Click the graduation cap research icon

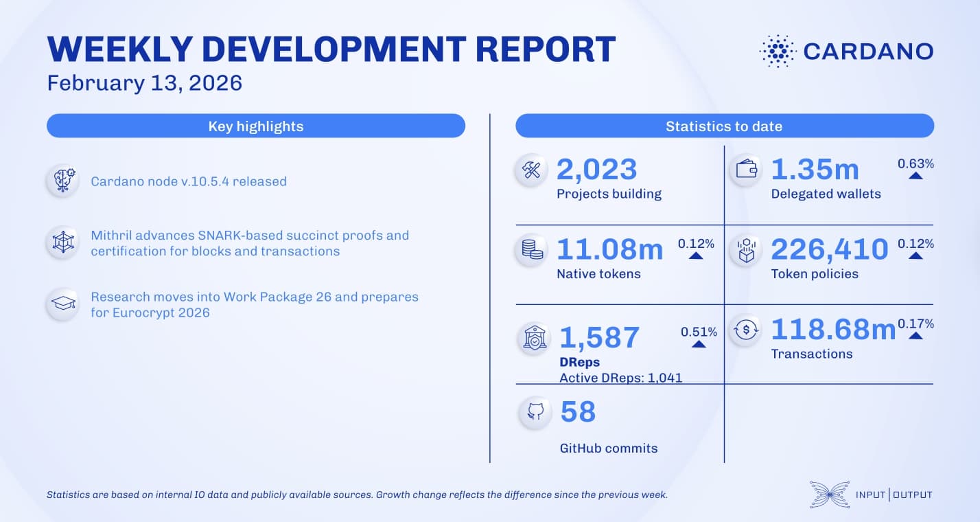pos(62,304)
